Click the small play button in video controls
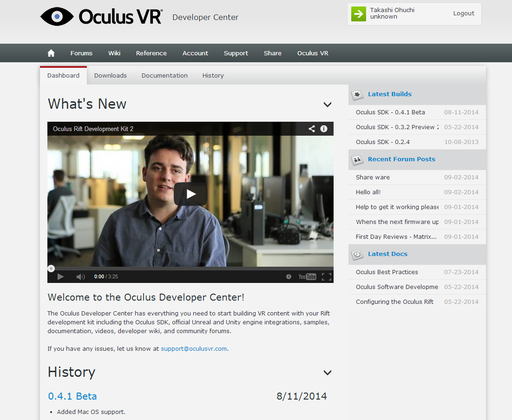The height and width of the screenshot is (420, 512). [60, 276]
